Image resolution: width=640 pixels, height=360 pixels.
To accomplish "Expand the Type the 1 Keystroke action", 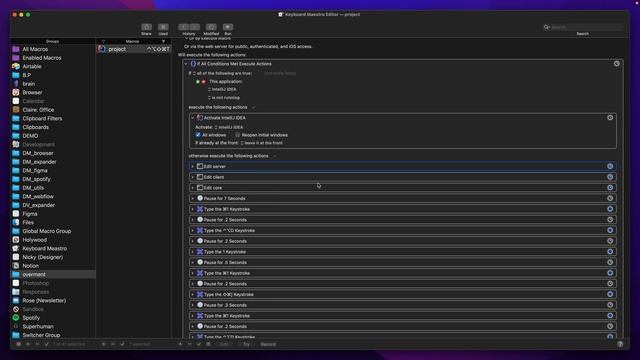I will 193,252.
